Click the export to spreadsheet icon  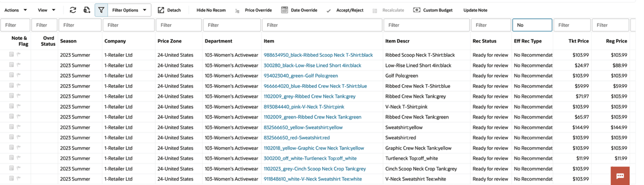tap(87, 10)
